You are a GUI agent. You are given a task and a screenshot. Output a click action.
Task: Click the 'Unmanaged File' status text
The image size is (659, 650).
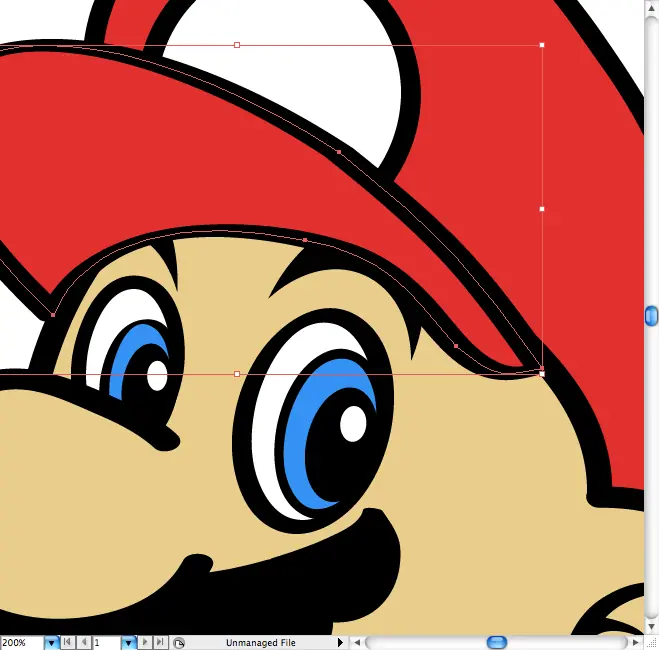pos(261,643)
